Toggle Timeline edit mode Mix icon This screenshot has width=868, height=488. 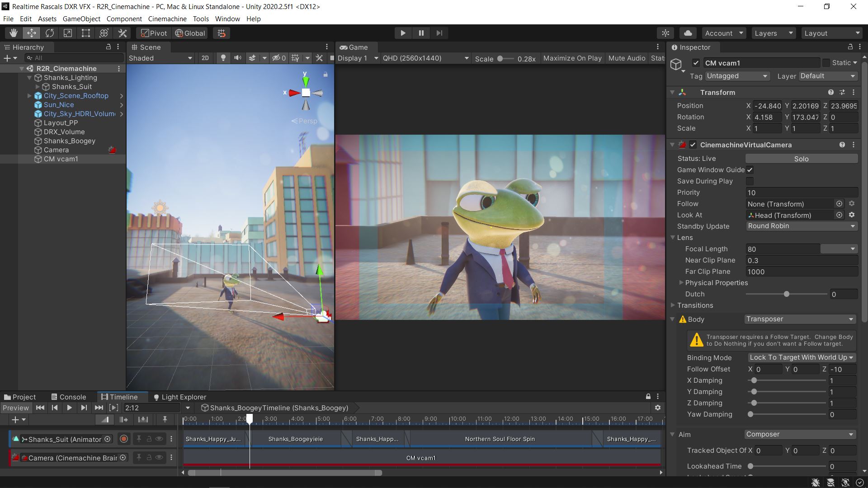click(105, 419)
